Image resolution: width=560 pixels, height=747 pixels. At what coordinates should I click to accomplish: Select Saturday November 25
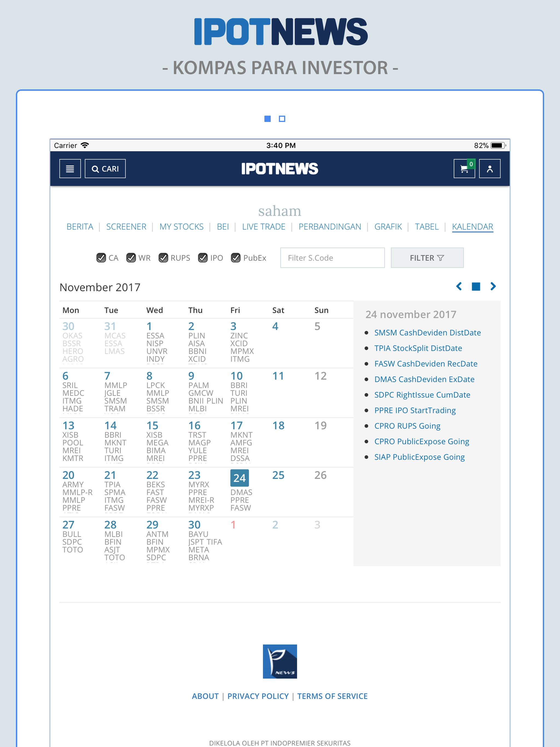pos(278,475)
